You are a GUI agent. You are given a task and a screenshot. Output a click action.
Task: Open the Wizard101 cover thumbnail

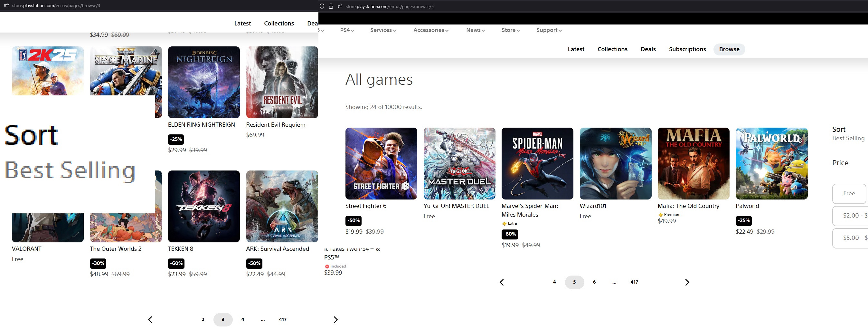click(616, 163)
